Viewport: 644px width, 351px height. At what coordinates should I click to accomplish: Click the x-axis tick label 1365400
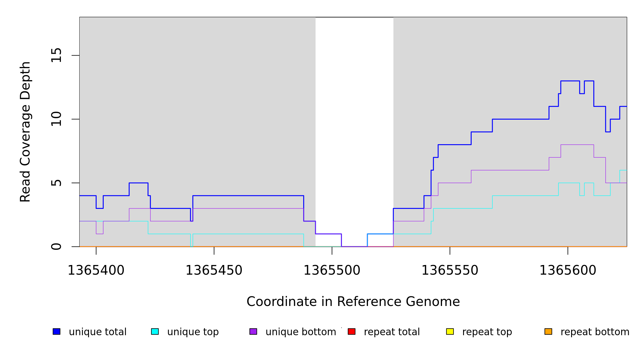(96, 270)
